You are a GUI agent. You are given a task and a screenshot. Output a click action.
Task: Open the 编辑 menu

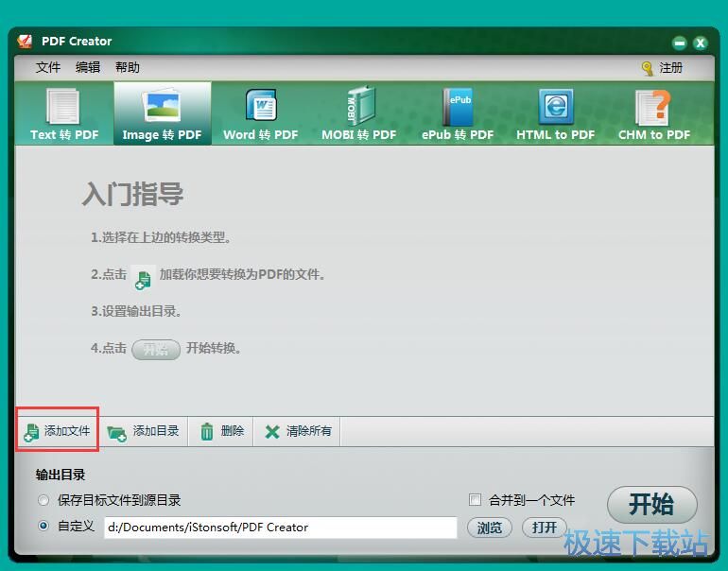88,67
